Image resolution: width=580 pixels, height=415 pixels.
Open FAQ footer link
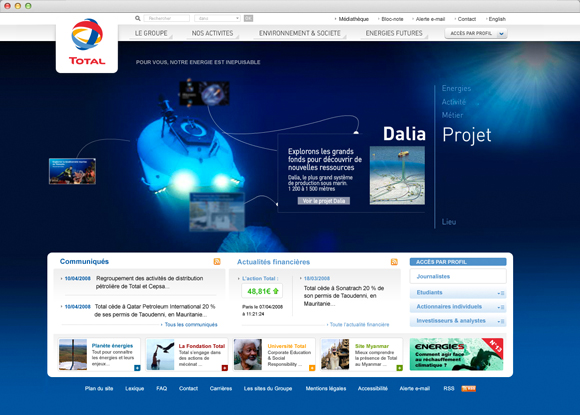(161, 388)
